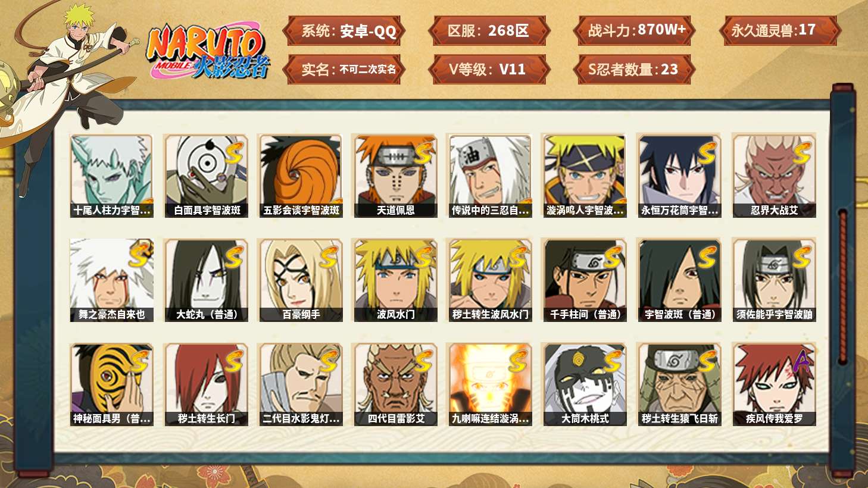Open the 波风水门 character card
This screenshot has width=868, height=488.
[396, 280]
